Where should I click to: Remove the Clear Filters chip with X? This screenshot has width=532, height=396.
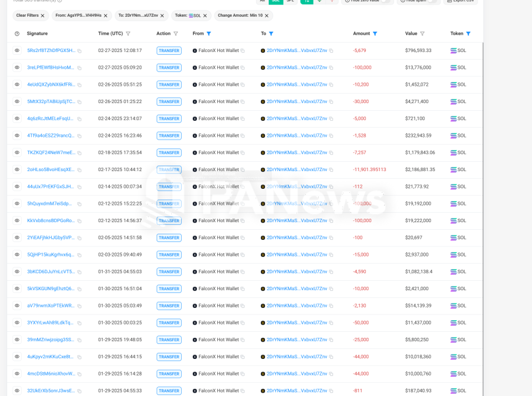pos(43,16)
